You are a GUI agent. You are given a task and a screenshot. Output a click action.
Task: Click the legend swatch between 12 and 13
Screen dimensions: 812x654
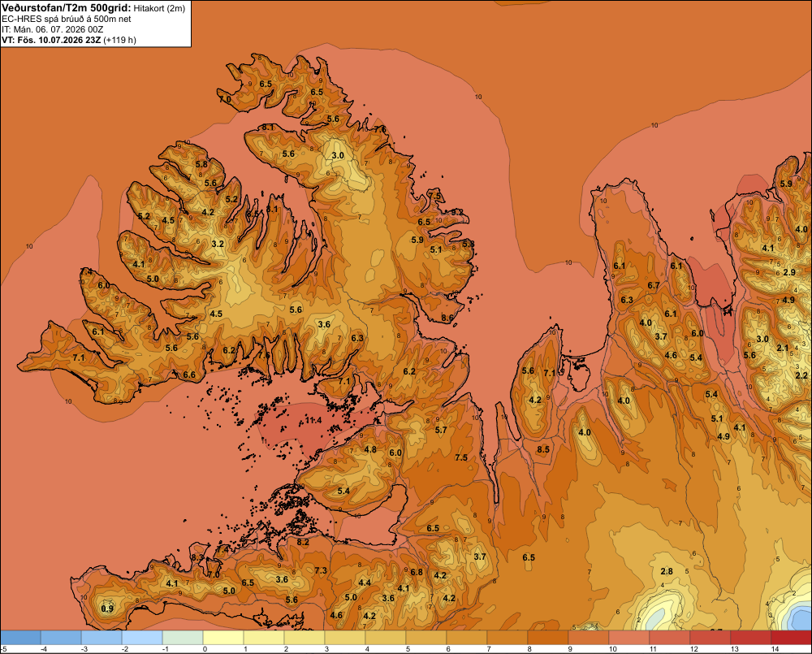(710, 638)
